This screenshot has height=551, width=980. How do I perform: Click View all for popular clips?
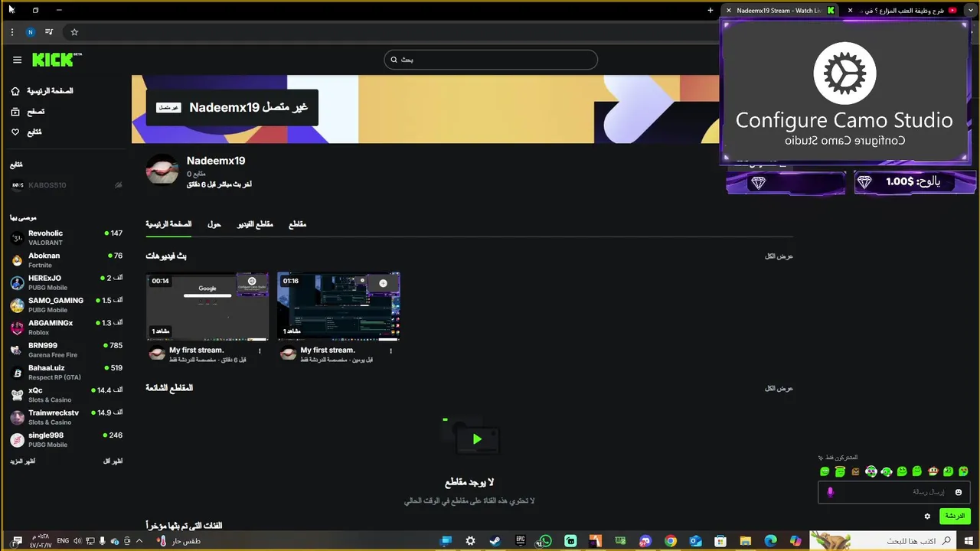[x=779, y=388]
